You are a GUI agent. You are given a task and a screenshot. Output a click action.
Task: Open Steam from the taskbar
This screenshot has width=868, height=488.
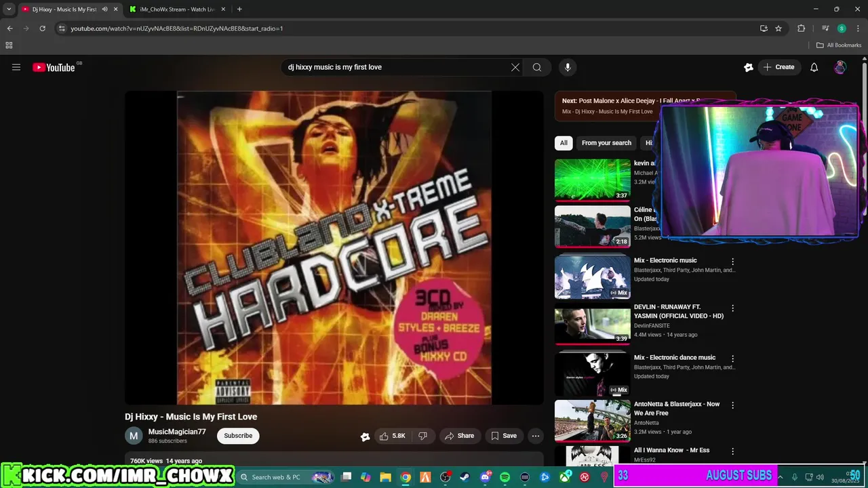point(465,477)
